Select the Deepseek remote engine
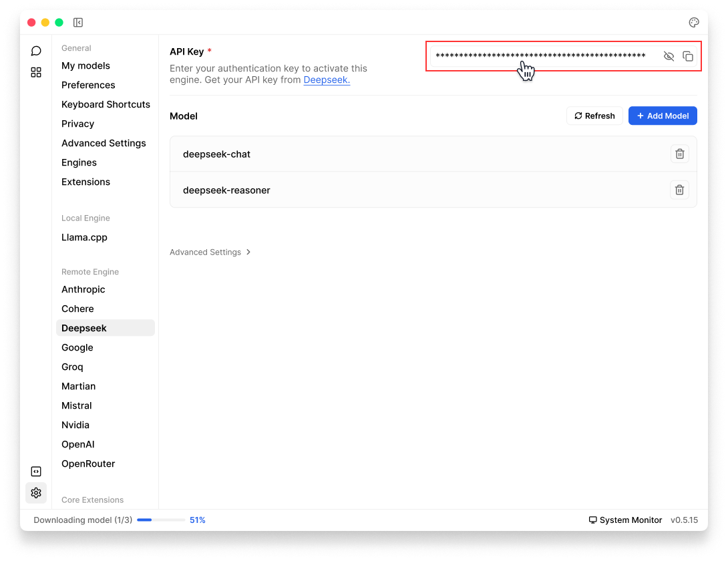The height and width of the screenshot is (561, 728). pyautogui.click(x=106, y=328)
